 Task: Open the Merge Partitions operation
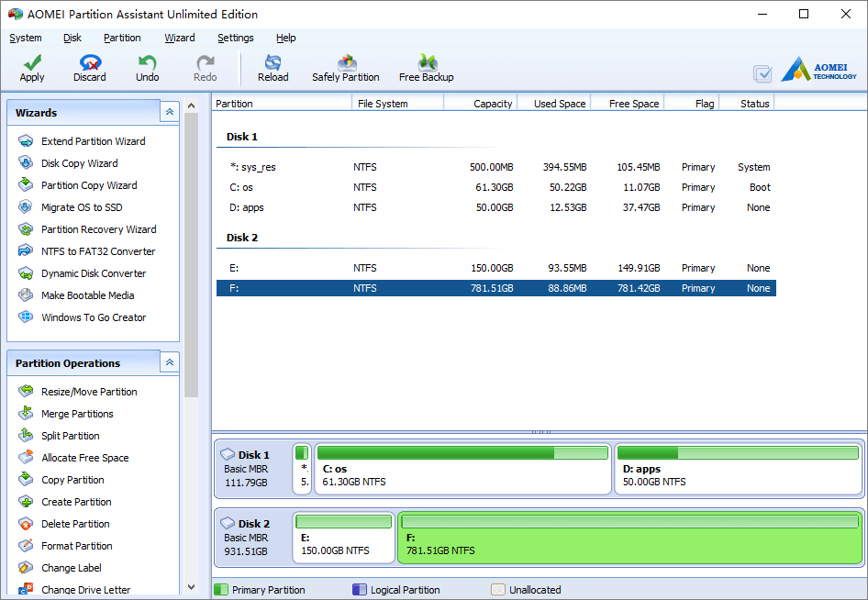pyautogui.click(x=77, y=414)
